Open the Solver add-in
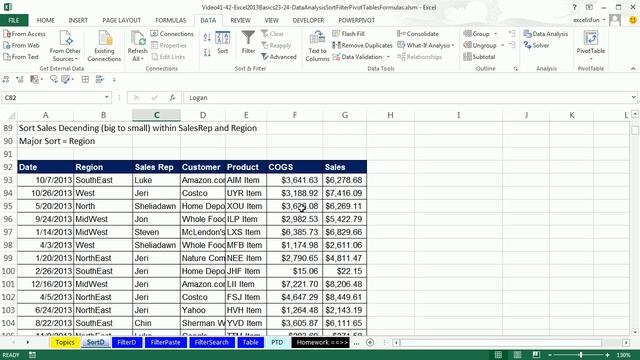The height and width of the screenshot is (360, 640). tap(536, 45)
